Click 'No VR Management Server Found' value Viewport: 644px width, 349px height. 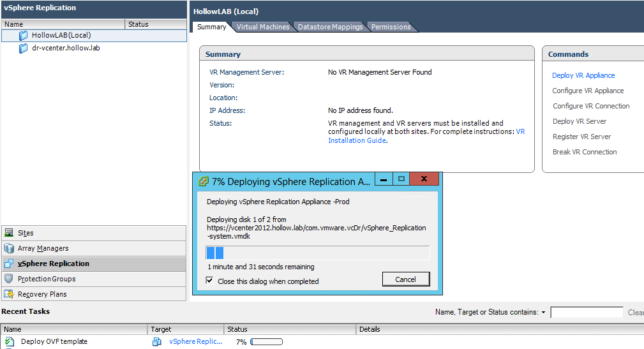click(380, 72)
